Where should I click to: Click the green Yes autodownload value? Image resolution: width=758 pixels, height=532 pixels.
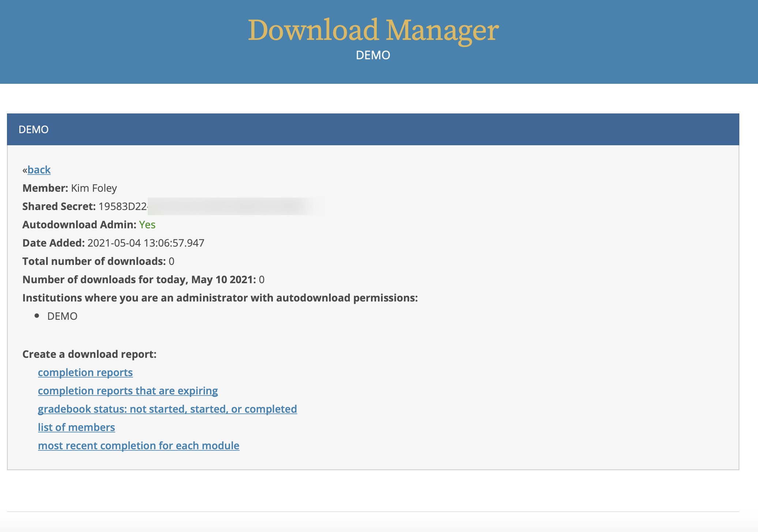pyautogui.click(x=147, y=225)
